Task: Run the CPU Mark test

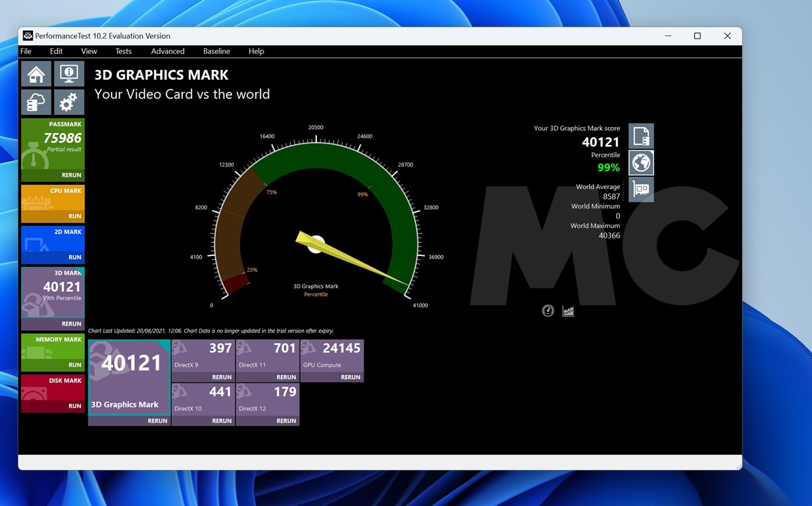Action: (74, 216)
